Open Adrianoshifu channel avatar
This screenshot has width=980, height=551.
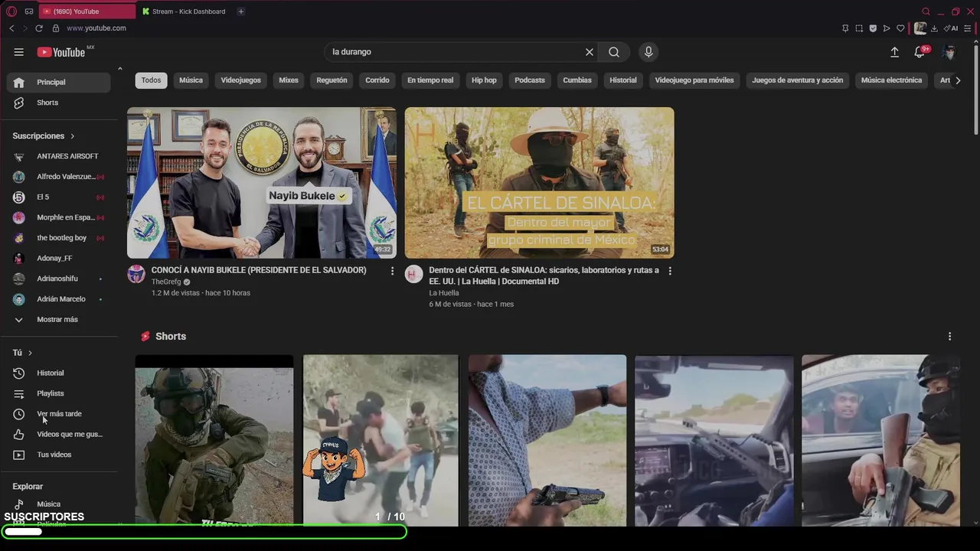tap(19, 279)
